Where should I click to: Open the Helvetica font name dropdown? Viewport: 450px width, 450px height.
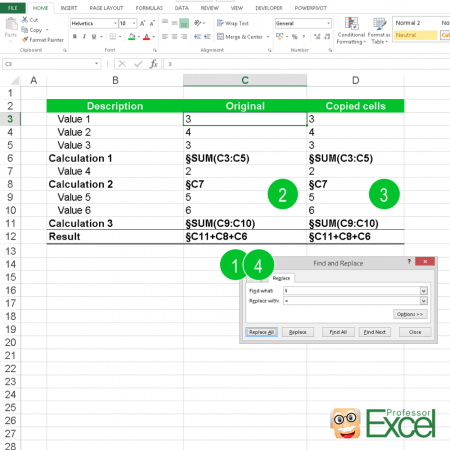(x=115, y=23)
